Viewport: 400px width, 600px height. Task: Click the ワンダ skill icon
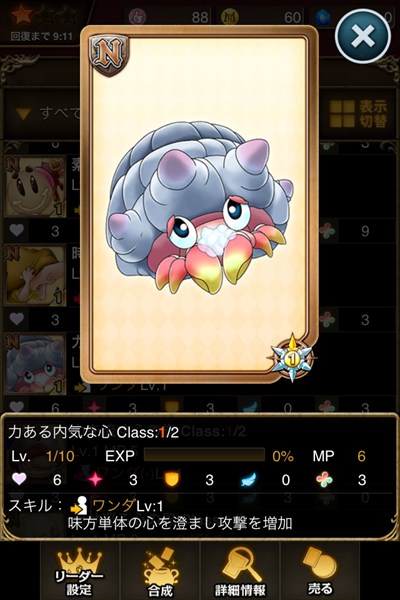(80, 506)
